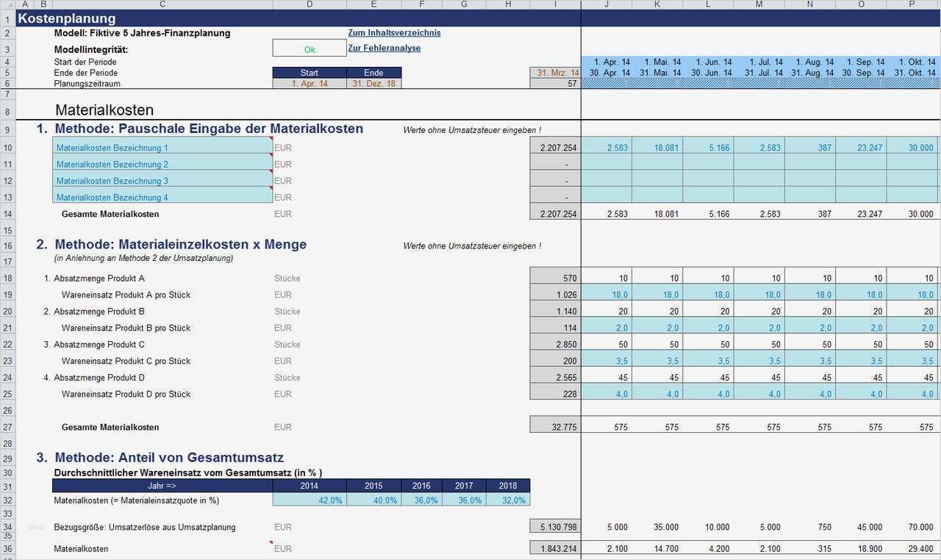
Task: Select the '2018' year header cell
Action: coord(508,486)
